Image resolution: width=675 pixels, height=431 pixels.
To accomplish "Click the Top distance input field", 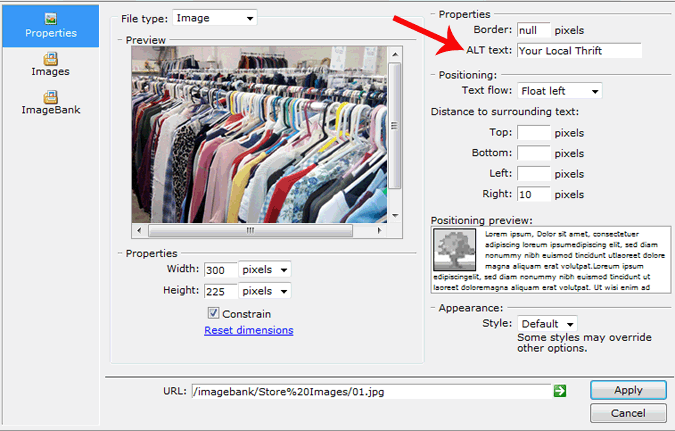I will (x=534, y=133).
